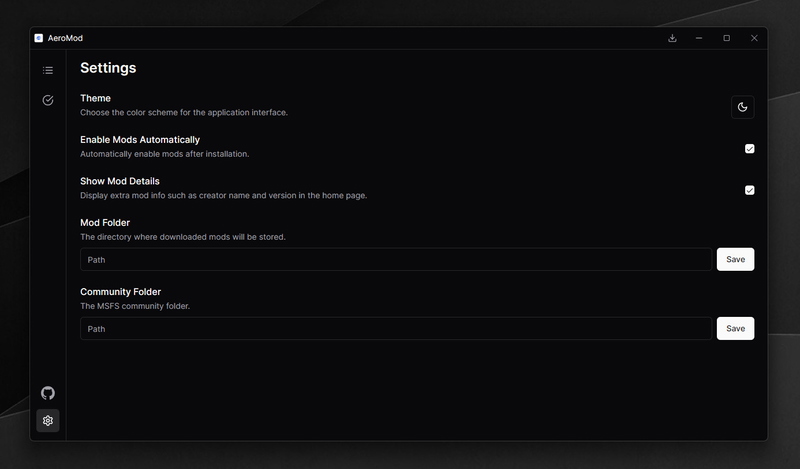Focus the Community Folder path field
Screen dimensions: 800x469
(x=396, y=328)
